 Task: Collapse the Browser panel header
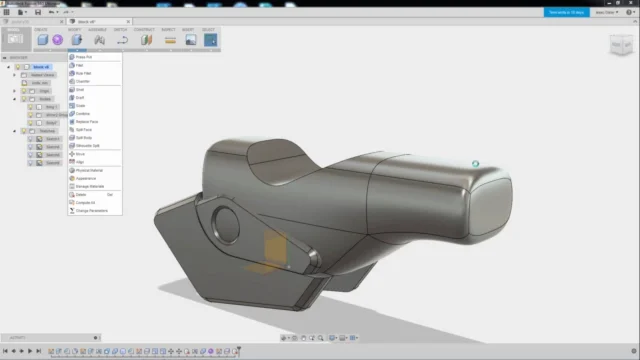click(4, 58)
